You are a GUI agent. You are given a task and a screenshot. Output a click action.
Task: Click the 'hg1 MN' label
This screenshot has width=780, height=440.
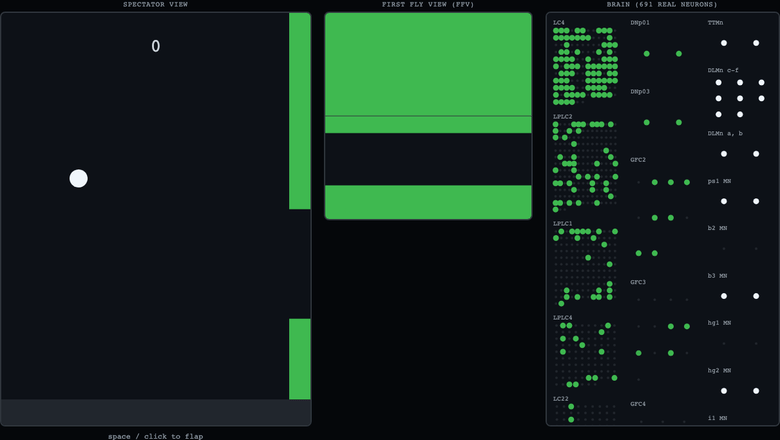(719, 323)
